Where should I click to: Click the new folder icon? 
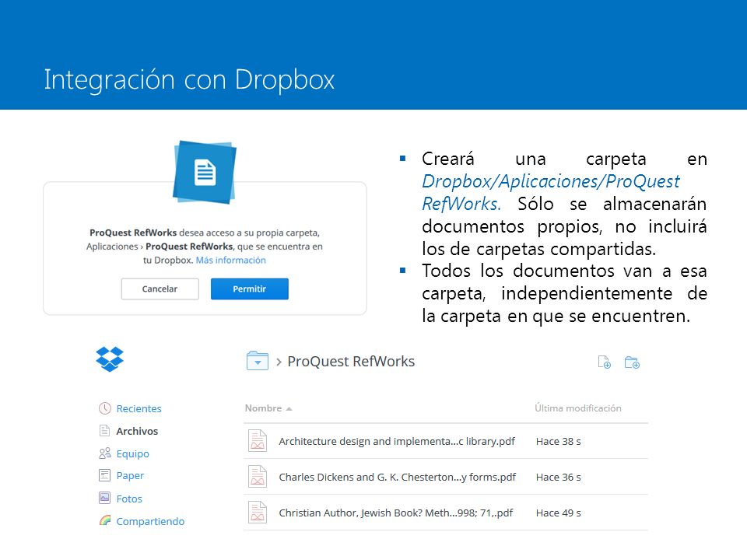pyautogui.click(x=632, y=362)
